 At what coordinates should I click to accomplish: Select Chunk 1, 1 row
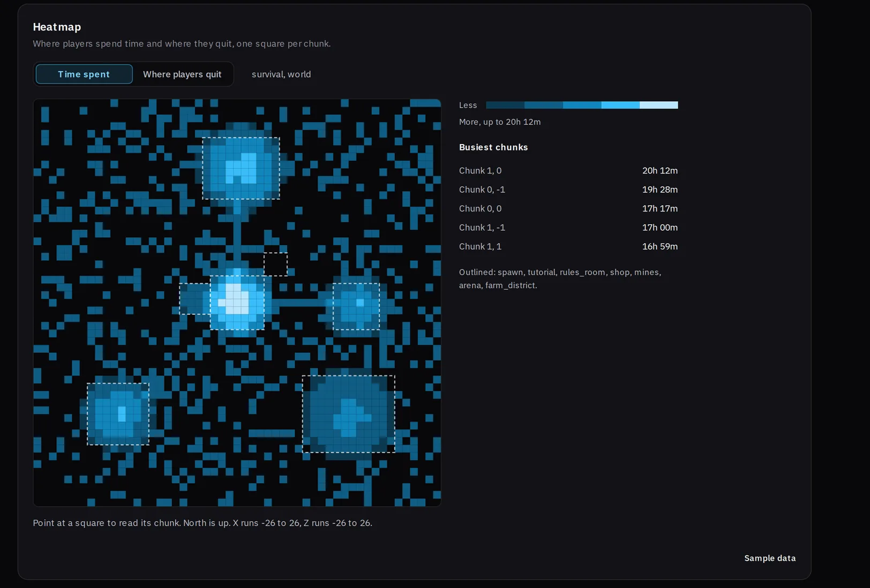point(568,246)
